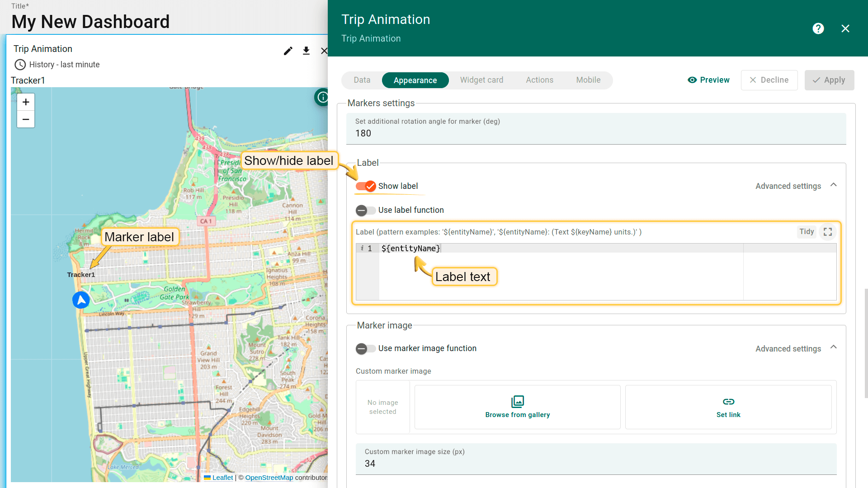
Task: Open the Widget card tab
Action: point(481,80)
